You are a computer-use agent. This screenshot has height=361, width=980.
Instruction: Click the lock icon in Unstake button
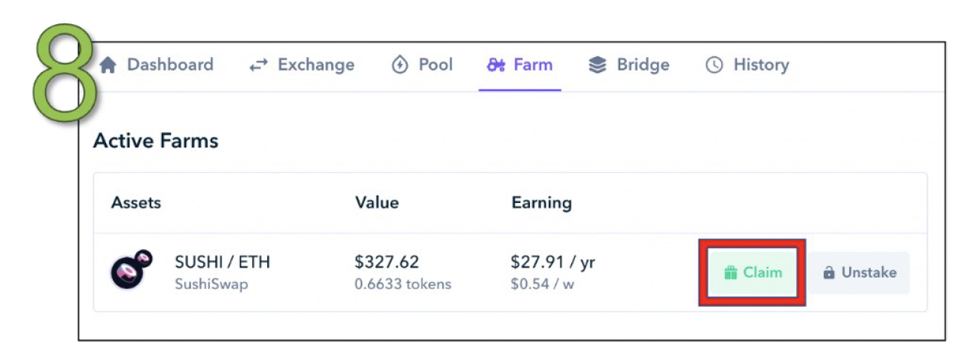pos(829,273)
